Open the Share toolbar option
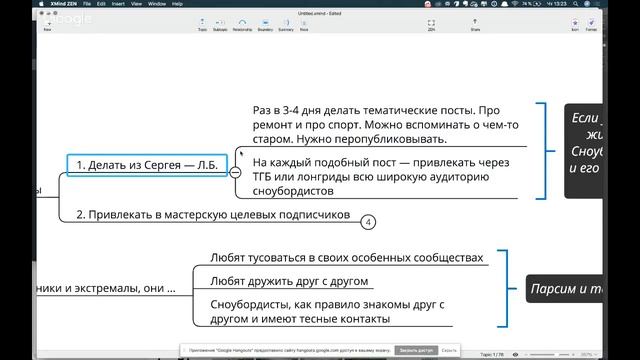 475,24
